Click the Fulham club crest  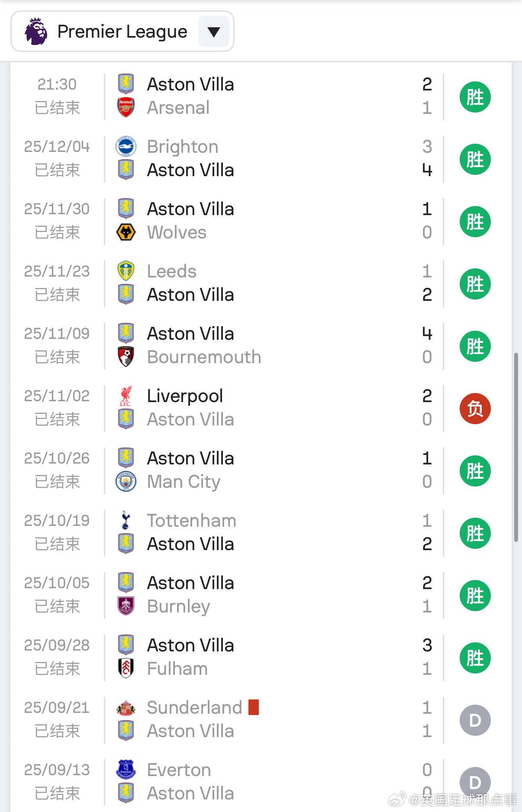tap(126, 668)
